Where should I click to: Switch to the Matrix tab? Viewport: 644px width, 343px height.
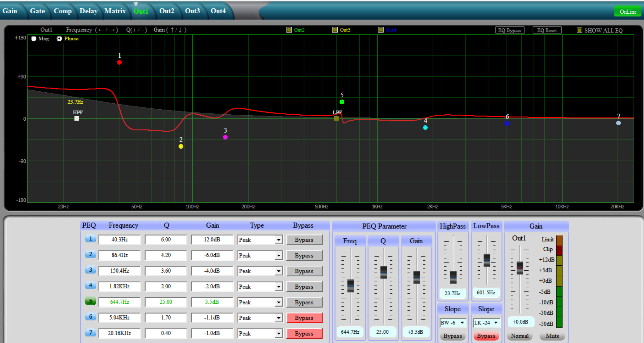coord(115,11)
